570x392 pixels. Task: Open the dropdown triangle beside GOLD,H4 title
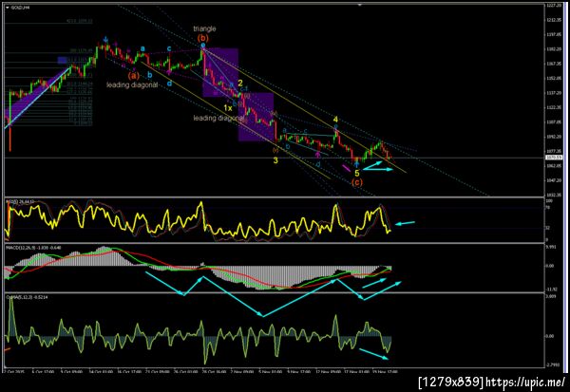[8, 7]
